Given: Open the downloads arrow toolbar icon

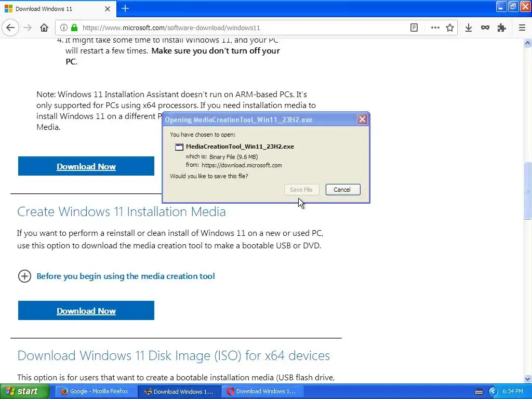Looking at the screenshot, I should click(469, 28).
